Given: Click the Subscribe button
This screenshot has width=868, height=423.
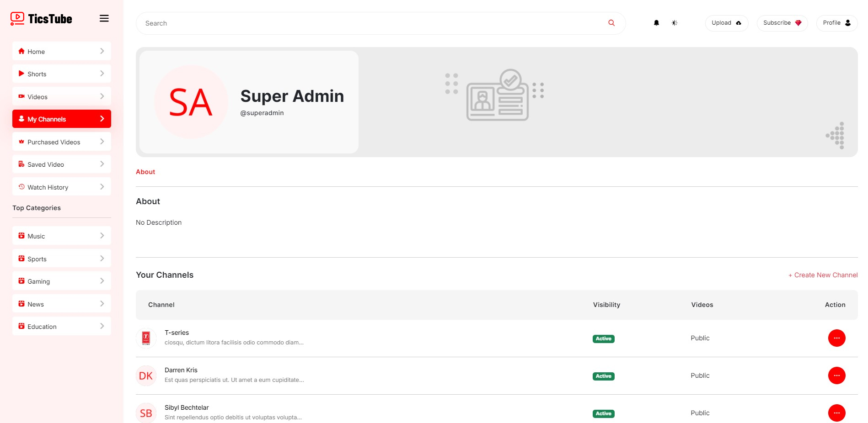Looking at the screenshot, I should point(782,23).
